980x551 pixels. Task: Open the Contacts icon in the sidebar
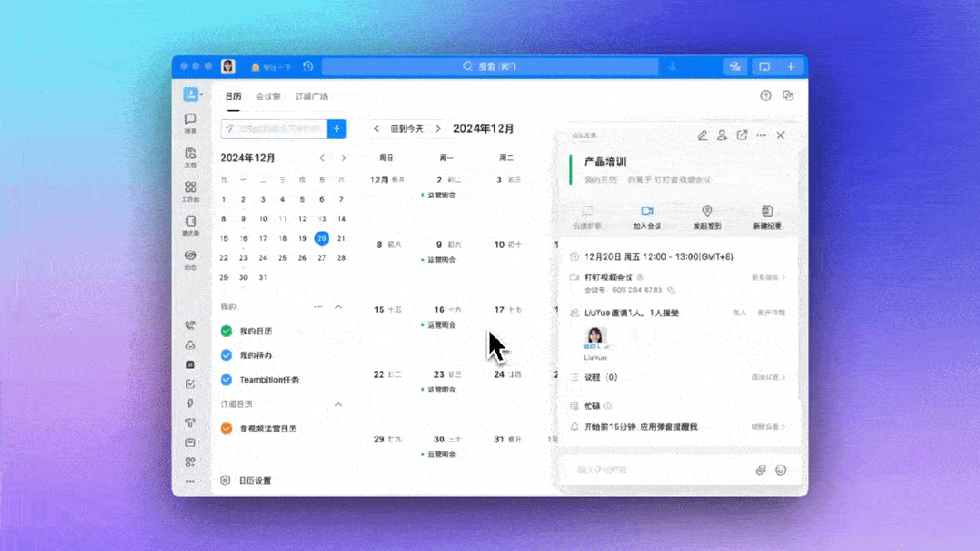click(191, 221)
